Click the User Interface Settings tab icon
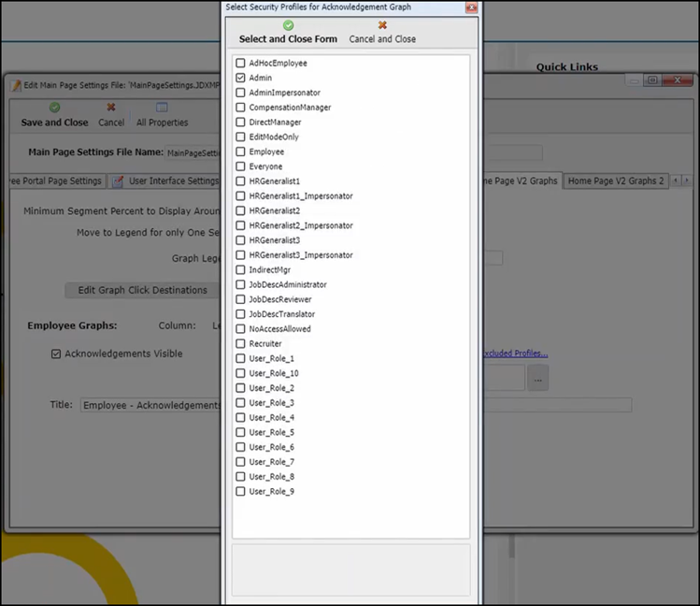Image resolution: width=700 pixels, height=606 pixels. tap(119, 181)
